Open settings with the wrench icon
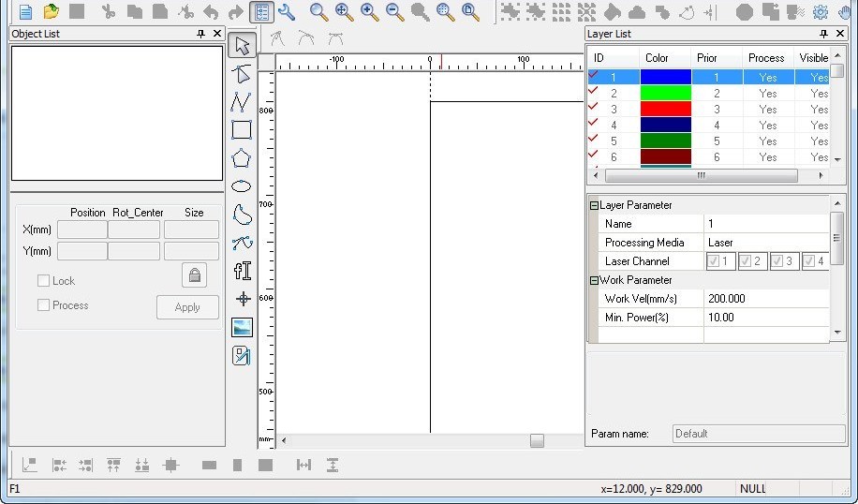The width and height of the screenshot is (858, 504). point(286,11)
